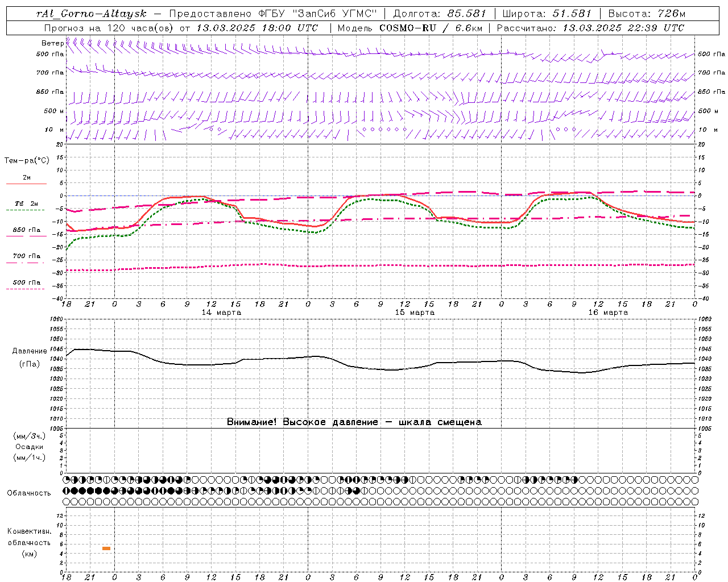728x582 pixels.
Task: Select the Td 2м dew point legend entry
Action: [x=26, y=203]
